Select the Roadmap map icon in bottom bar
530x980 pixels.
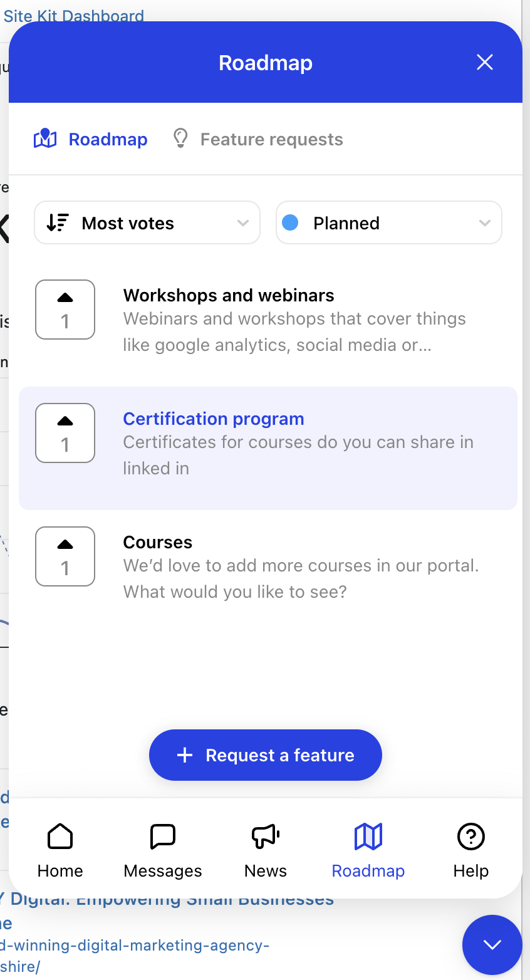(368, 837)
